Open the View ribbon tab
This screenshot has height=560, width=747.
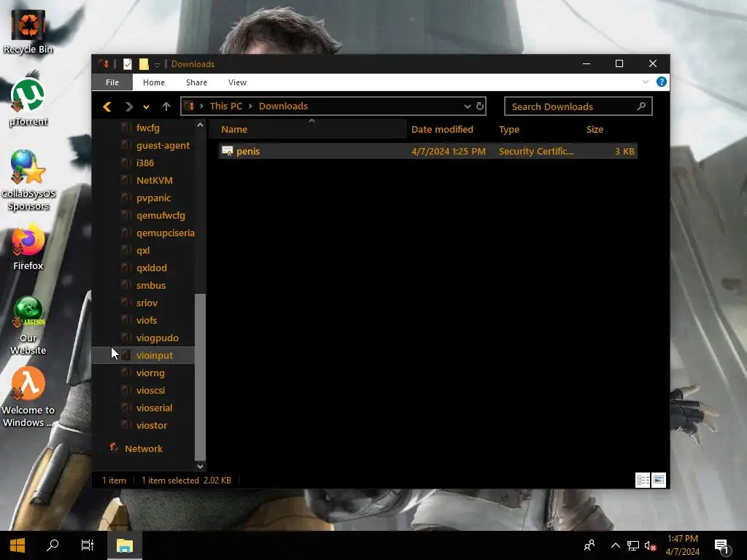click(x=237, y=82)
